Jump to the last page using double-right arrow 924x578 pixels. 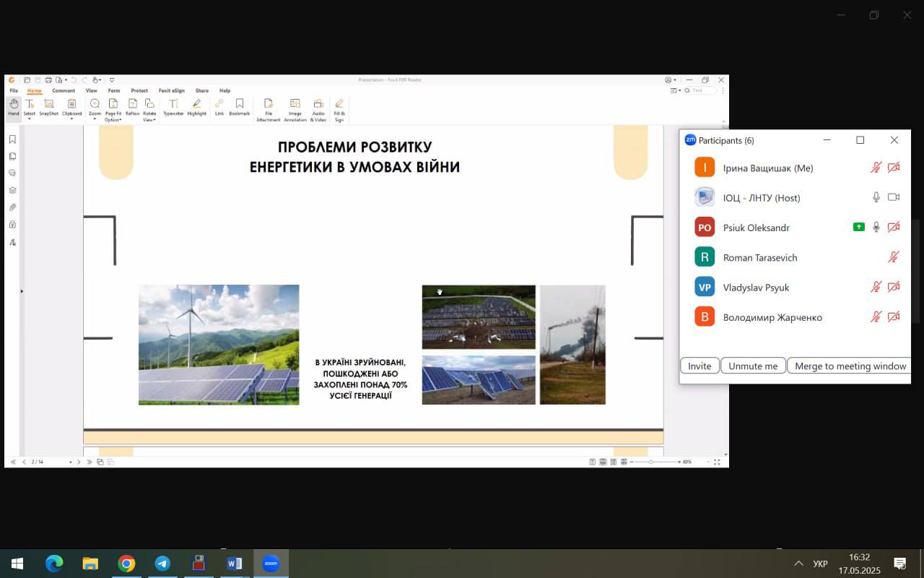pos(90,462)
